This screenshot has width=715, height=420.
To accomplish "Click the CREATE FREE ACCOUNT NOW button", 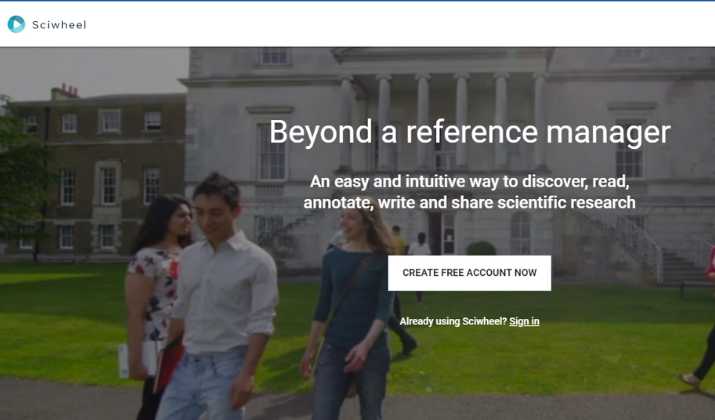I will [469, 273].
